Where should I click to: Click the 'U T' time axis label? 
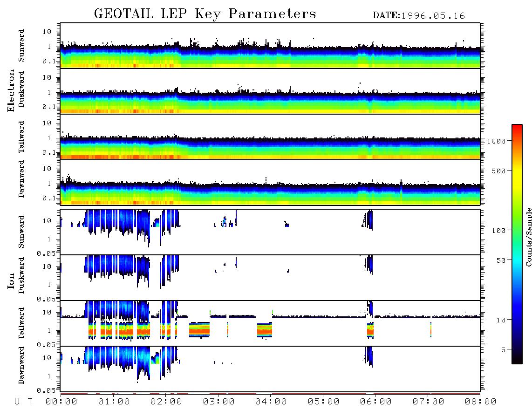tap(23, 402)
